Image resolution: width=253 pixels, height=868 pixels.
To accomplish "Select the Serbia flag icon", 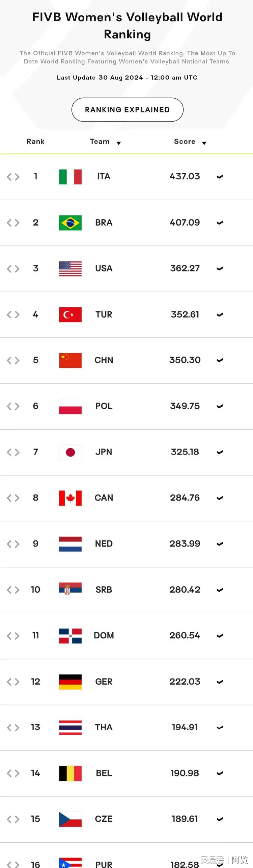I will pyautogui.click(x=70, y=590).
